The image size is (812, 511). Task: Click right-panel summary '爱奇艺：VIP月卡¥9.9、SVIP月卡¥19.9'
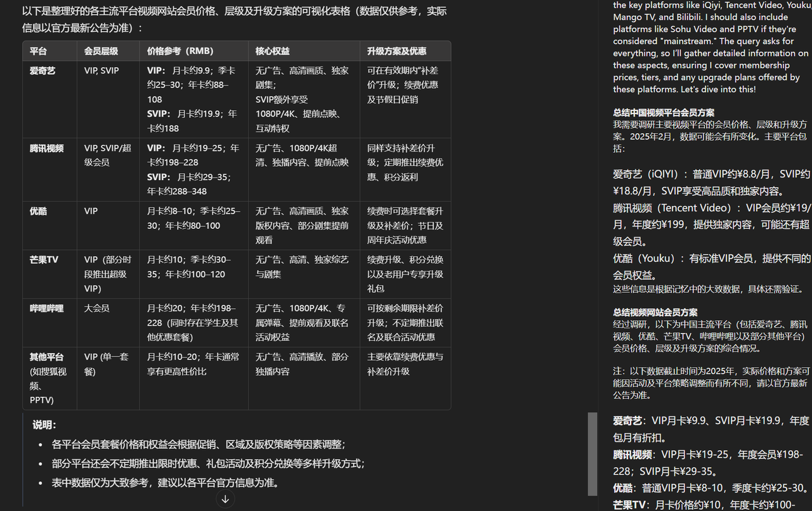coord(711,429)
